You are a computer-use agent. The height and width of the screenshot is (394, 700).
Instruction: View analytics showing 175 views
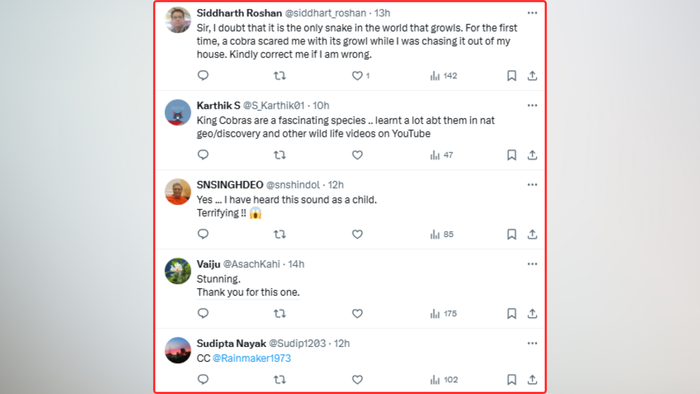(x=443, y=314)
